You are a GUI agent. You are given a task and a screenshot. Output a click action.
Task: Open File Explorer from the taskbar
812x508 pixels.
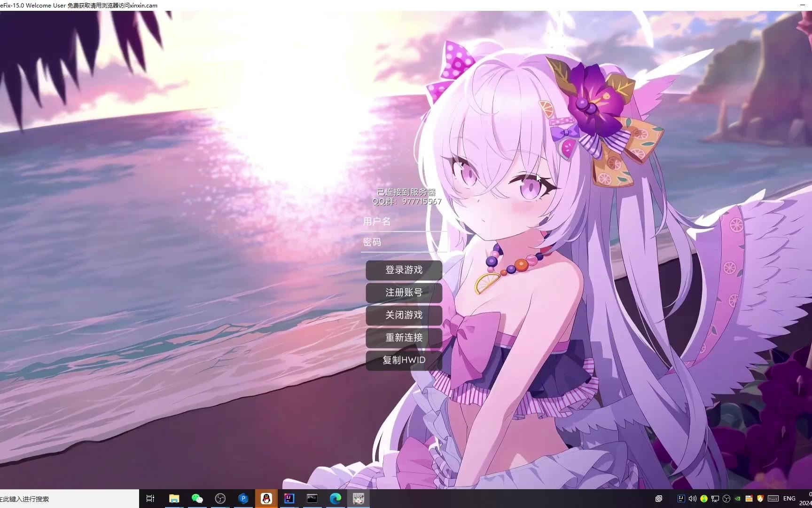174,499
